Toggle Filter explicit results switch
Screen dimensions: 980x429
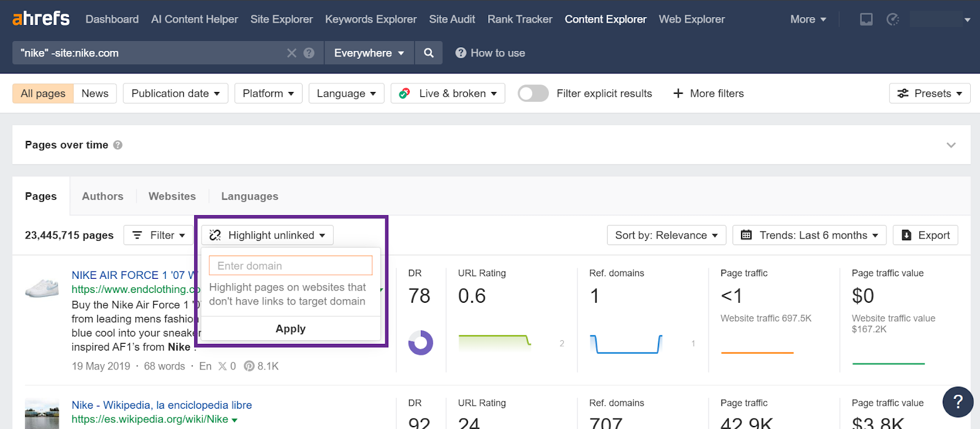tap(533, 93)
